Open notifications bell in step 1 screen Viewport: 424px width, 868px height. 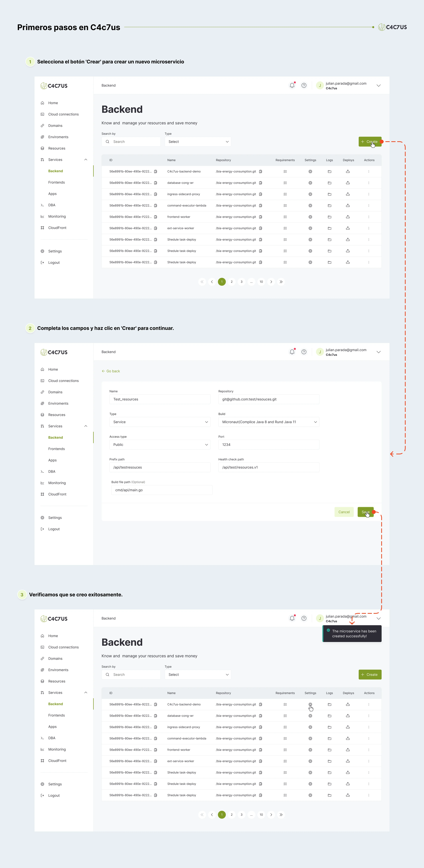coord(292,86)
